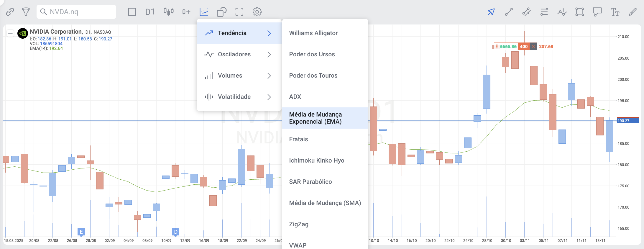Screen dimensions: 644x249
Task: Click the VOL 186591804 label
Action: [46, 44]
